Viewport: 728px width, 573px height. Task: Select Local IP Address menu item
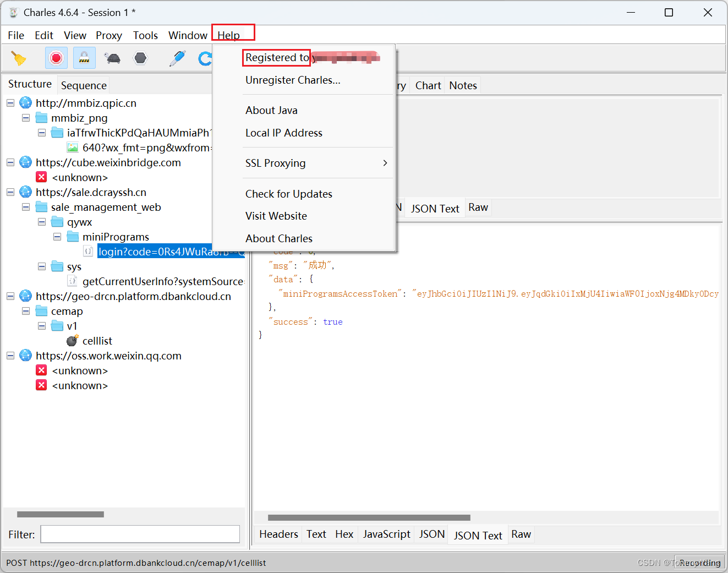[318, 133]
